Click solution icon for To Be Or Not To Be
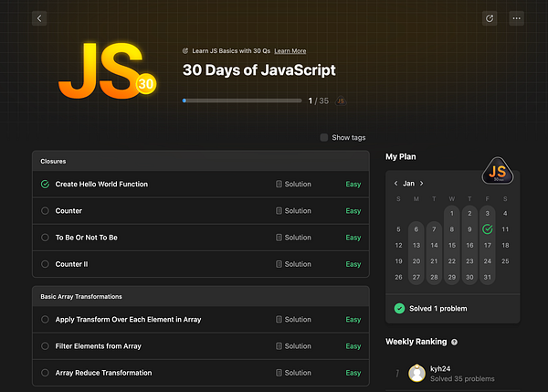This screenshot has width=548, height=392. pyautogui.click(x=279, y=238)
